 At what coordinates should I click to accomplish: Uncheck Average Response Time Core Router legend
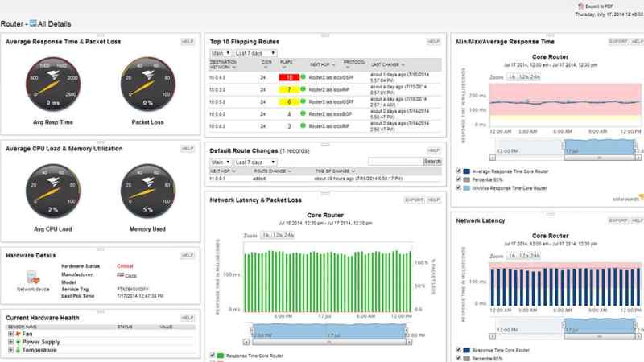459,171
